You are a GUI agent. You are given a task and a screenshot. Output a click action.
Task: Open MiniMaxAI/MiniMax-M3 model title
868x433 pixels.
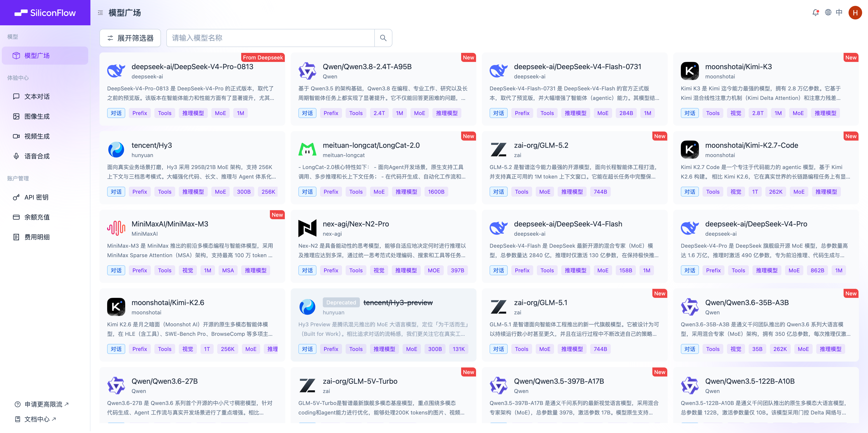click(170, 224)
